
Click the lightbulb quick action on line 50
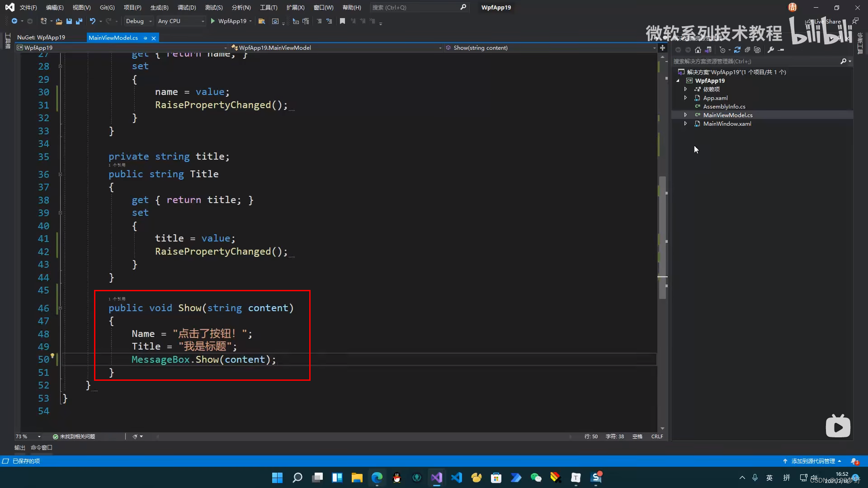pyautogui.click(x=52, y=356)
